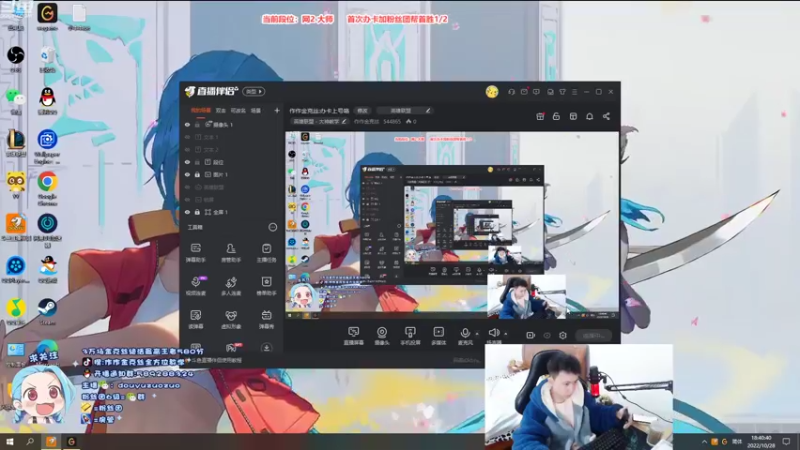The image size is (800, 450).
Task: Expand microphone options arrow
Action: [477, 334]
